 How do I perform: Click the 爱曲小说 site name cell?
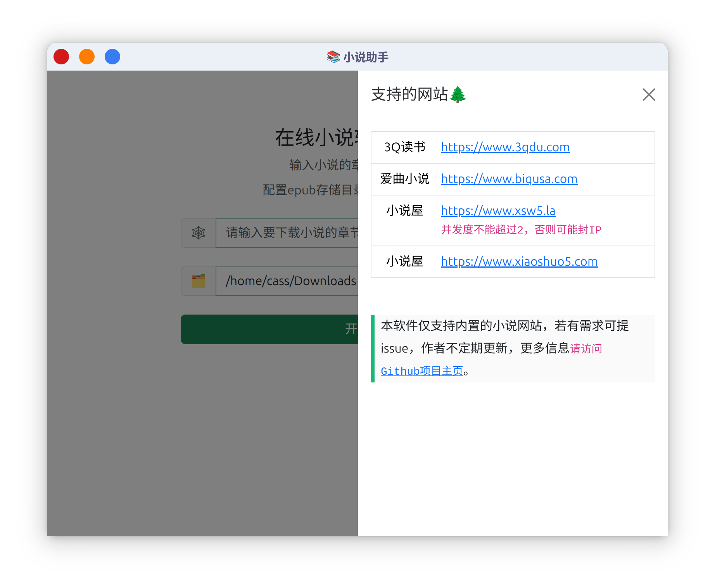coord(405,179)
